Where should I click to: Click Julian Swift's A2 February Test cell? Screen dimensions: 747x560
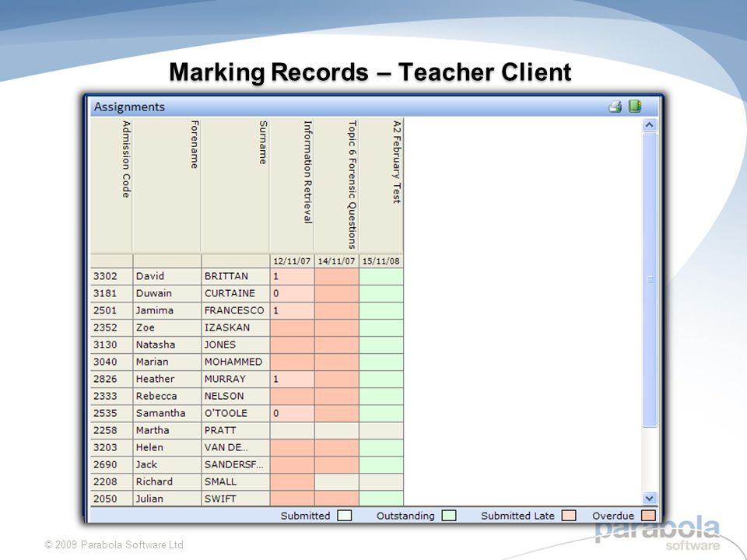tap(381, 499)
